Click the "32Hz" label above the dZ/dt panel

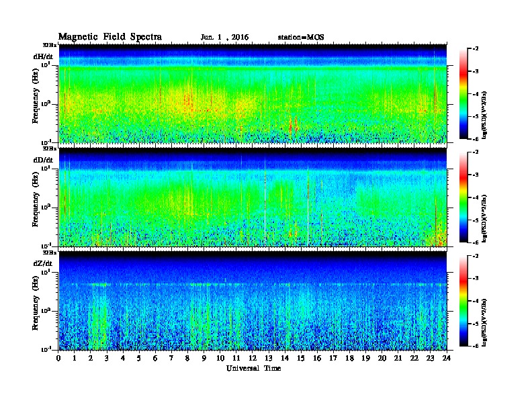(50, 253)
